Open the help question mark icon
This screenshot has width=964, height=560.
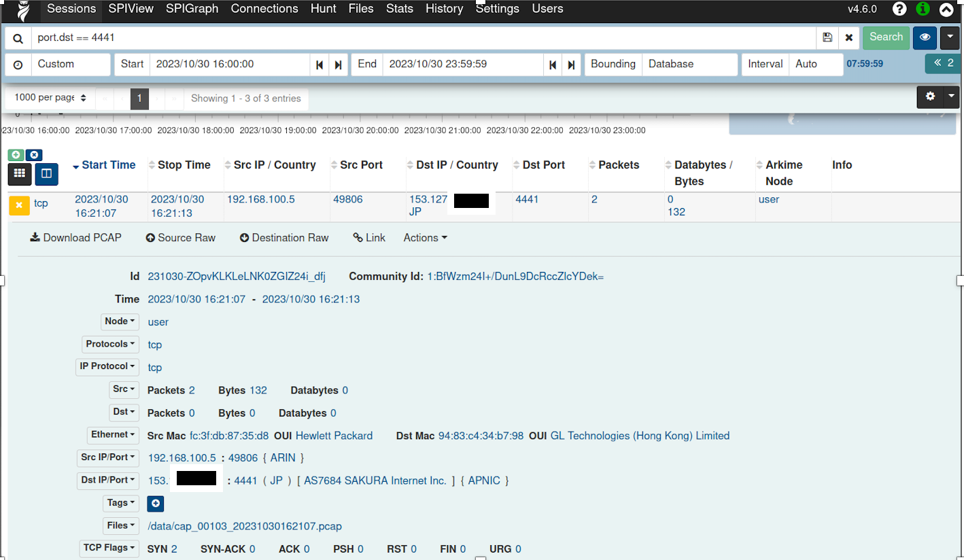(899, 9)
